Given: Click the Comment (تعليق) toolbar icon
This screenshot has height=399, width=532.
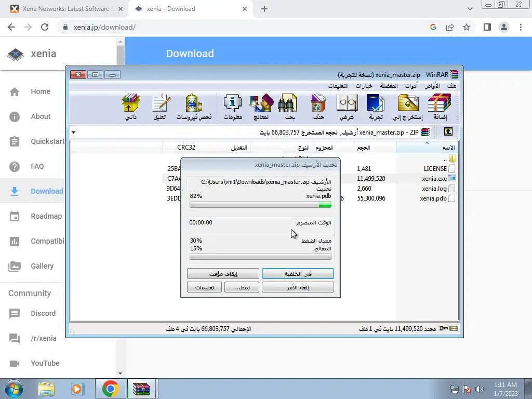Looking at the screenshot, I should [x=160, y=107].
